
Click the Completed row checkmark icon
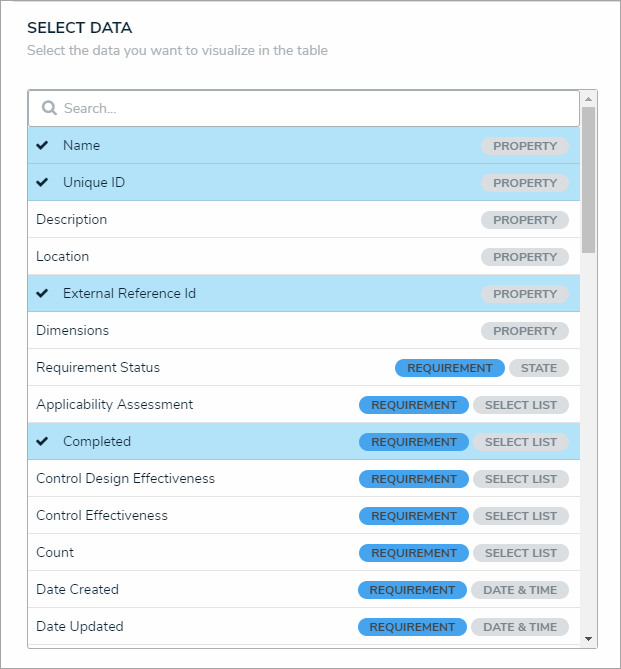pos(42,441)
